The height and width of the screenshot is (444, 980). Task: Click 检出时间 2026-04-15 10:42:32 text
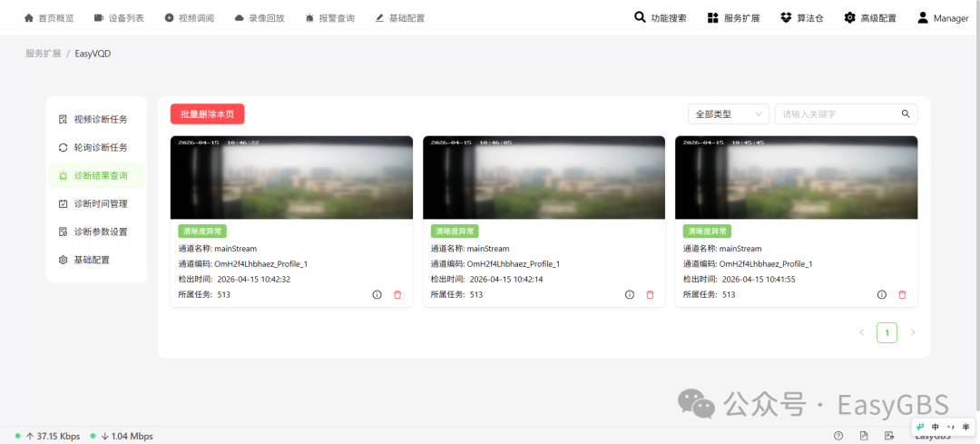click(x=234, y=280)
